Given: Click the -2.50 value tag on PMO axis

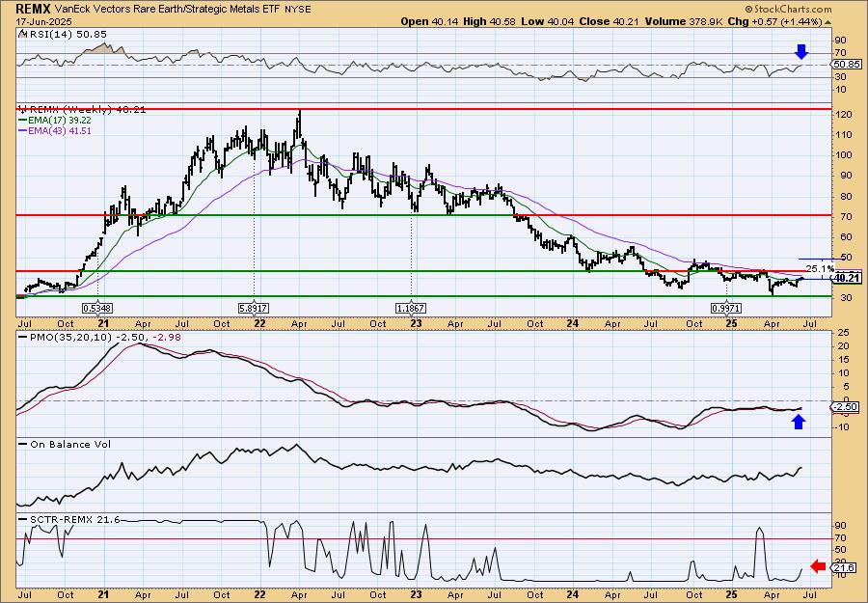Looking at the screenshot, I should 846,407.
